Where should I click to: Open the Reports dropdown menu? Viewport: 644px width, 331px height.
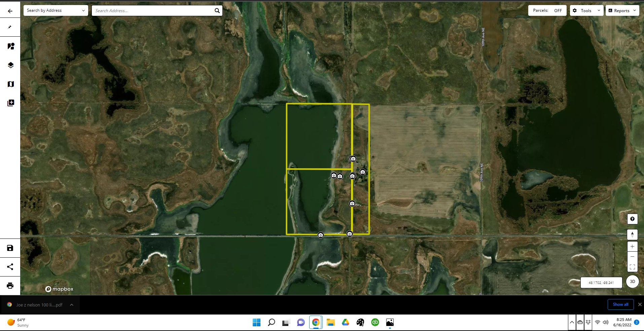pyautogui.click(x=622, y=10)
